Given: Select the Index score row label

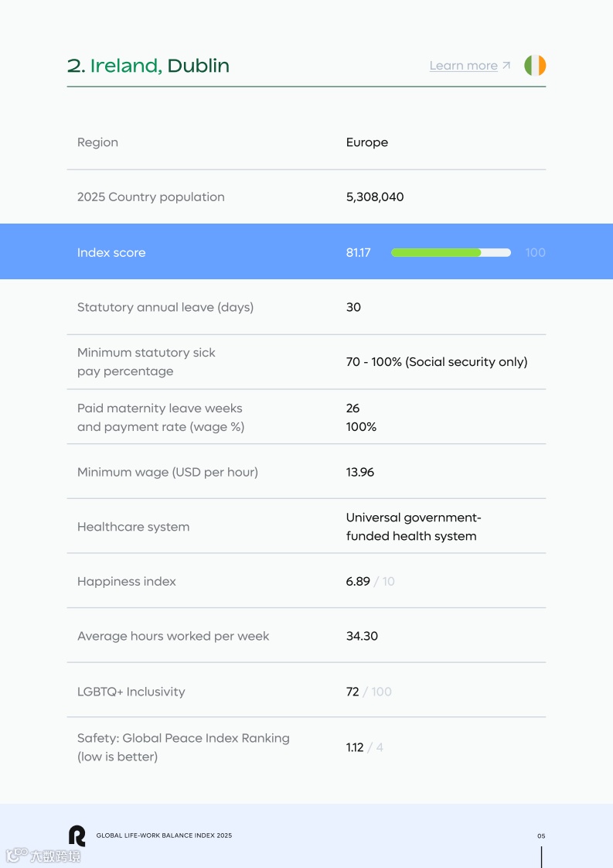Looking at the screenshot, I should (x=111, y=252).
